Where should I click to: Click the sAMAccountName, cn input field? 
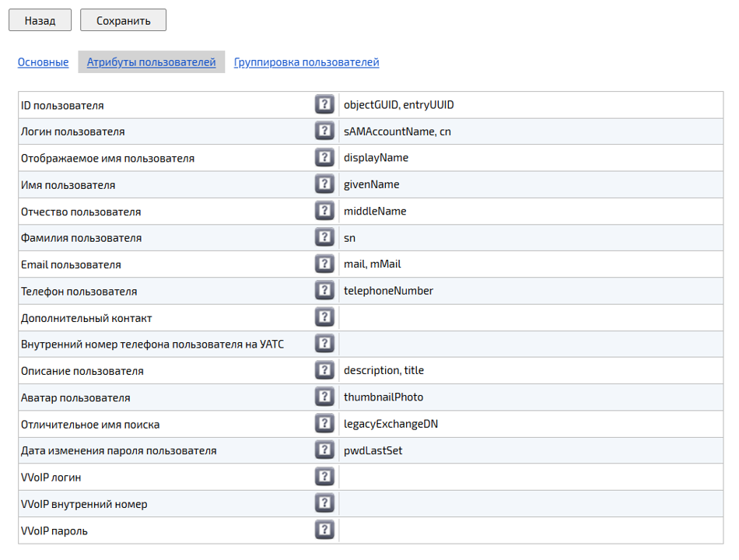pyautogui.click(x=529, y=131)
